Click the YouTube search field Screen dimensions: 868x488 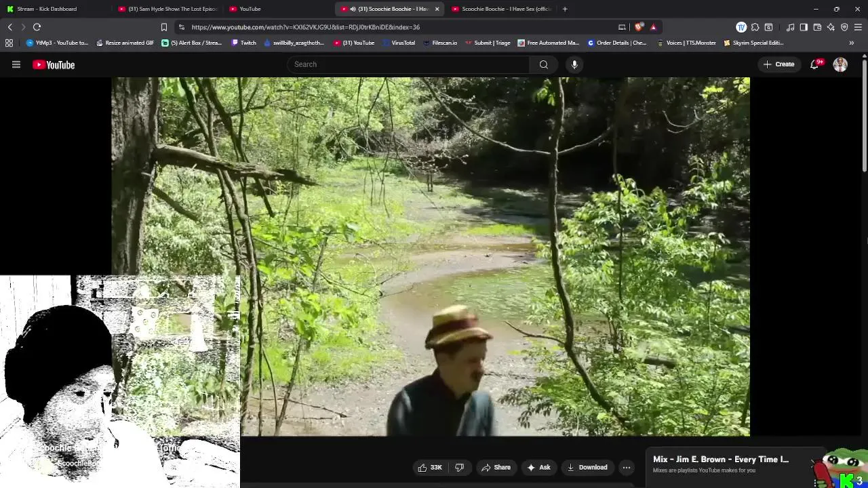(x=408, y=64)
